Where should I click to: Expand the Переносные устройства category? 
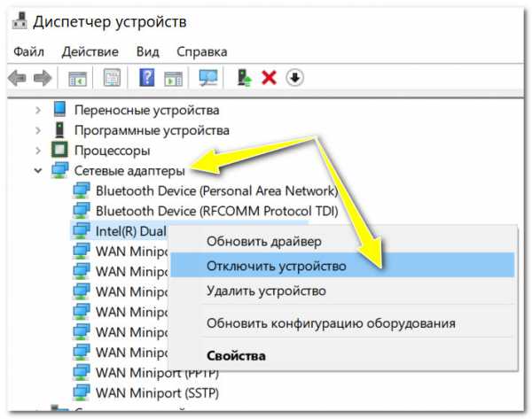pyautogui.click(x=37, y=110)
